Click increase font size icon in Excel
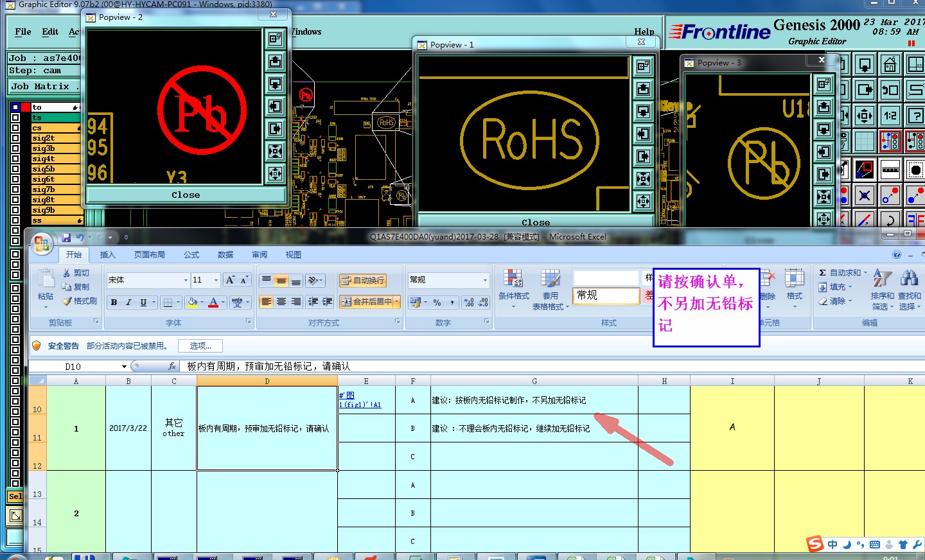925x560 pixels. click(x=230, y=280)
